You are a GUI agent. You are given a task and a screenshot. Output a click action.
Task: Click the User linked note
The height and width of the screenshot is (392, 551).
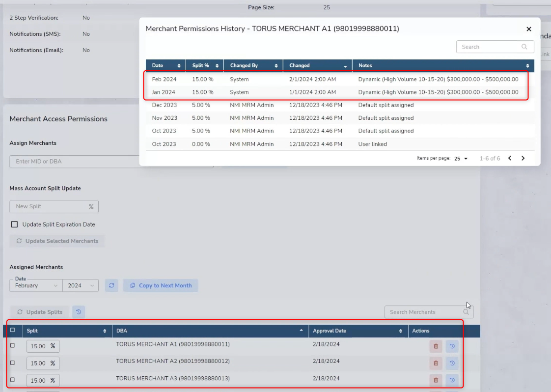372,144
